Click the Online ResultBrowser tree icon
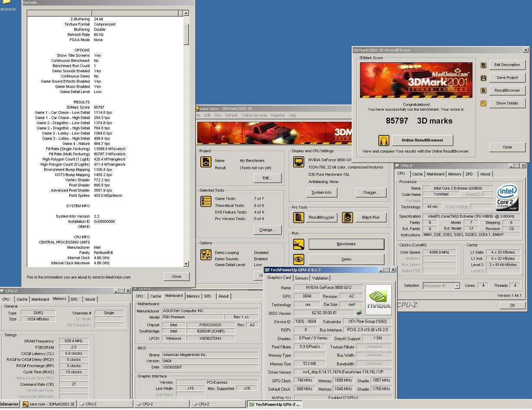532x410 pixels. [x=384, y=140]
